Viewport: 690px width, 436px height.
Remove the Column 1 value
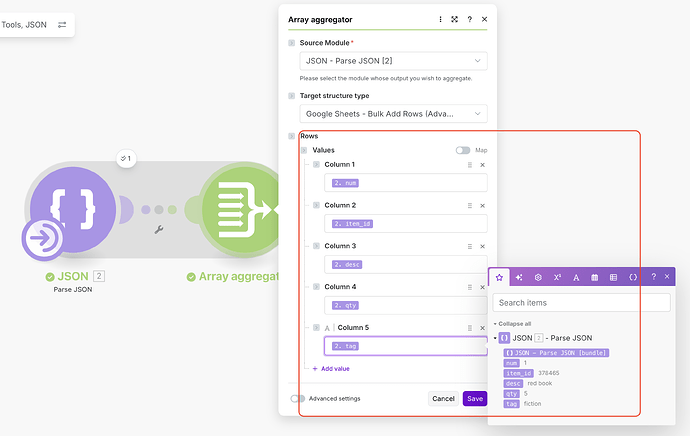[482, 165]
